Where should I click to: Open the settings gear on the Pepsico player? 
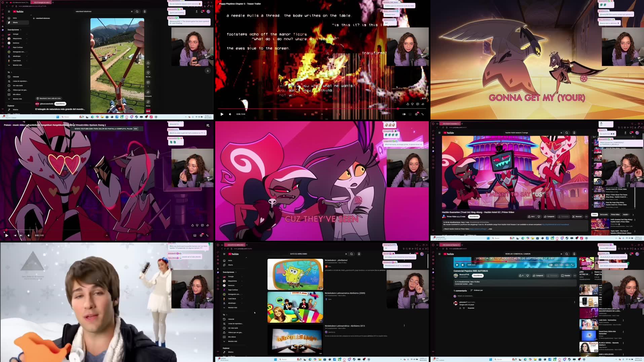(x=561, y=265)
